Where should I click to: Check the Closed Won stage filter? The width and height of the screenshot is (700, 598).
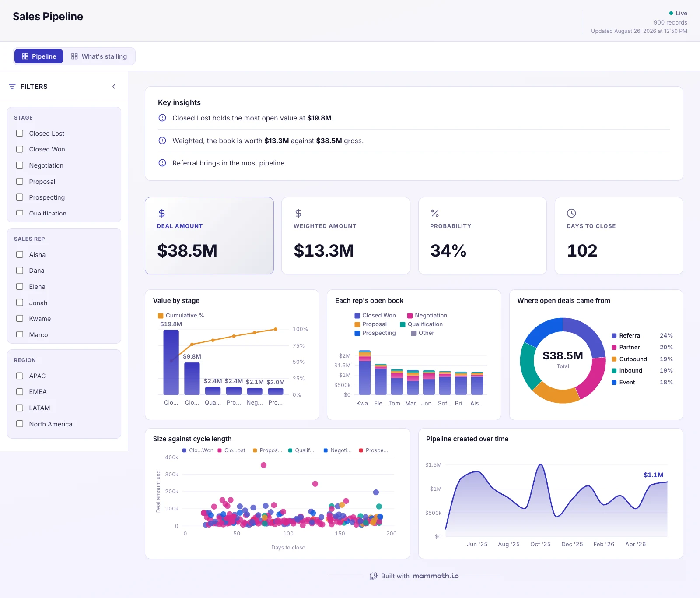click(20, 149)
